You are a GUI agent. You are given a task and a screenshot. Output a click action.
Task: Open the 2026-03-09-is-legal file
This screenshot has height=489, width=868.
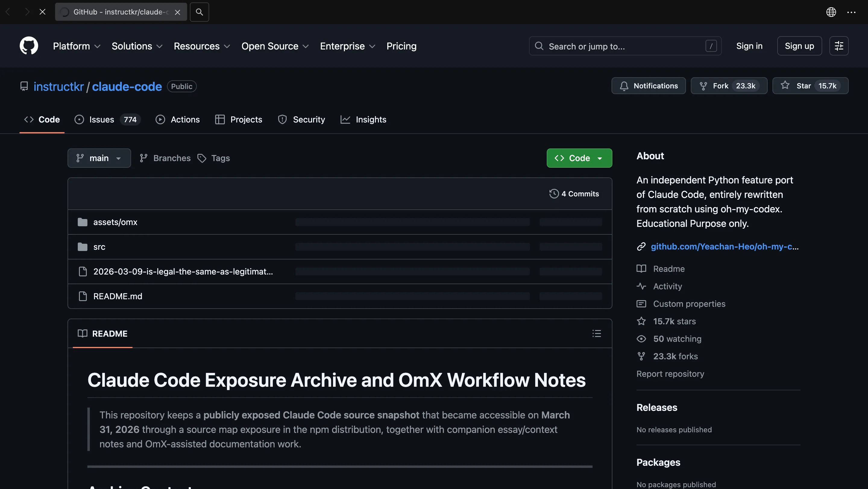[183, 271]
